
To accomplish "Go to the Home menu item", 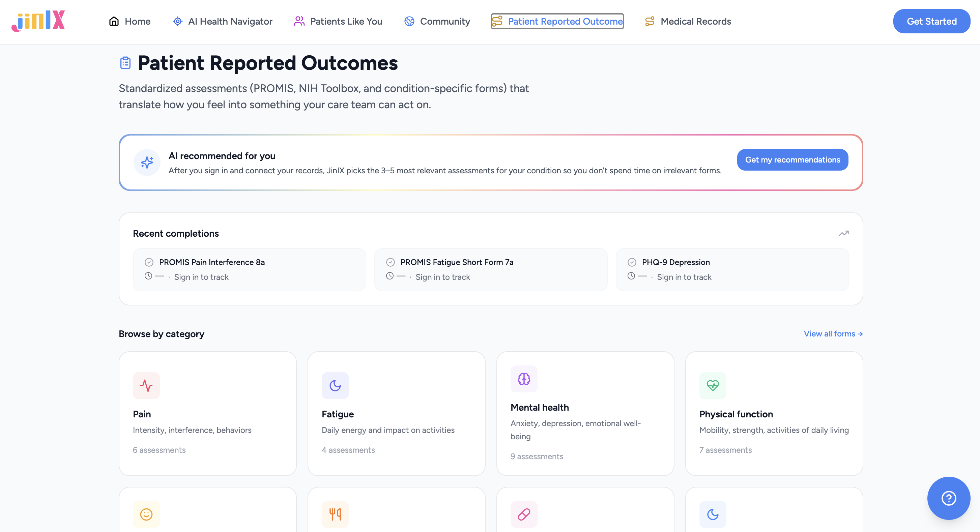I will pyautogui.click(x=130, y=21).
